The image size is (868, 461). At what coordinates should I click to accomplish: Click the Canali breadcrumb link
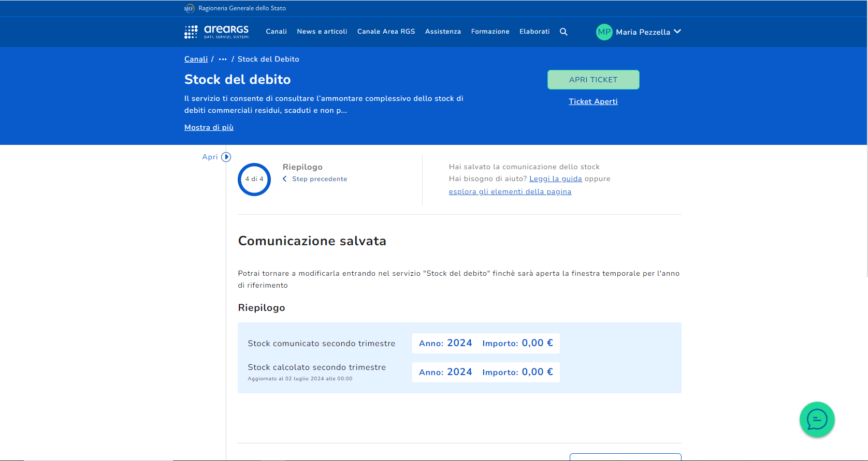click(x=196, y=60)
